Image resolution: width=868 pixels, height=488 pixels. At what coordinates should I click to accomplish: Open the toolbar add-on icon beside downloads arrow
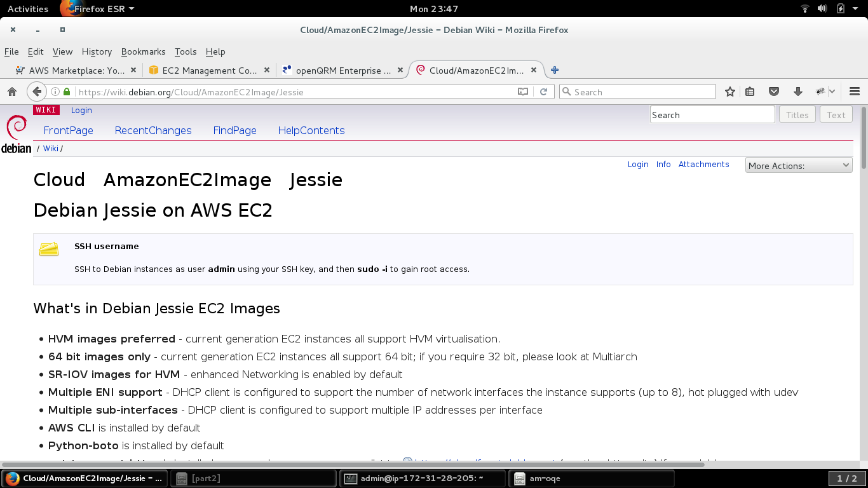pos(820,91)
